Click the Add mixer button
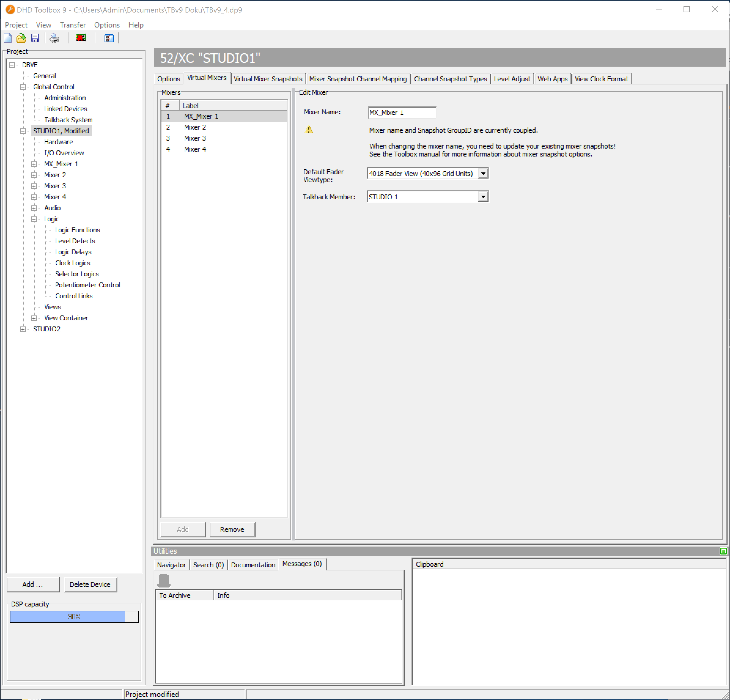The width and height of the screenshot is (730, 700). pyautogui.click(x=182, y=529)
